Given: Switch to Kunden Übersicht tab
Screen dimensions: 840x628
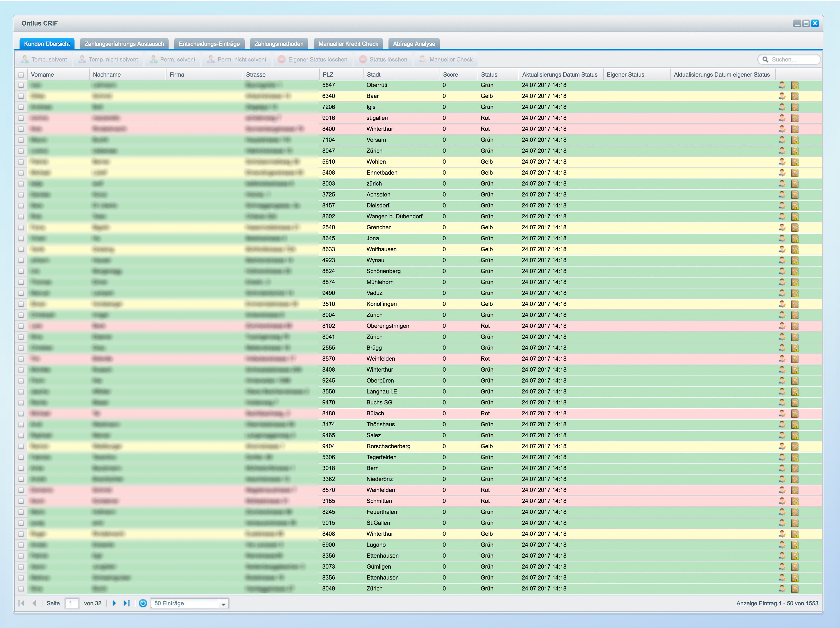Looking at the screenshot, I should coord(47,44).
